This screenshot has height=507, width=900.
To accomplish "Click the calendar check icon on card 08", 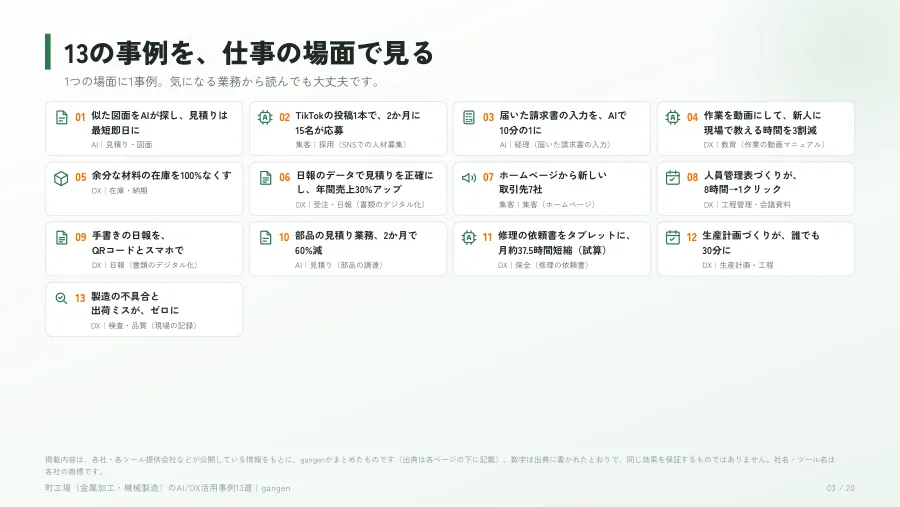I will (673, 177).
